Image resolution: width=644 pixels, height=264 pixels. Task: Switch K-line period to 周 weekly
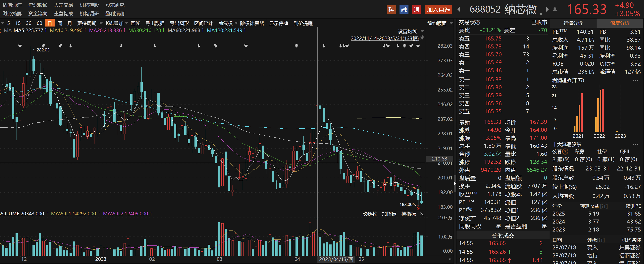60,23
